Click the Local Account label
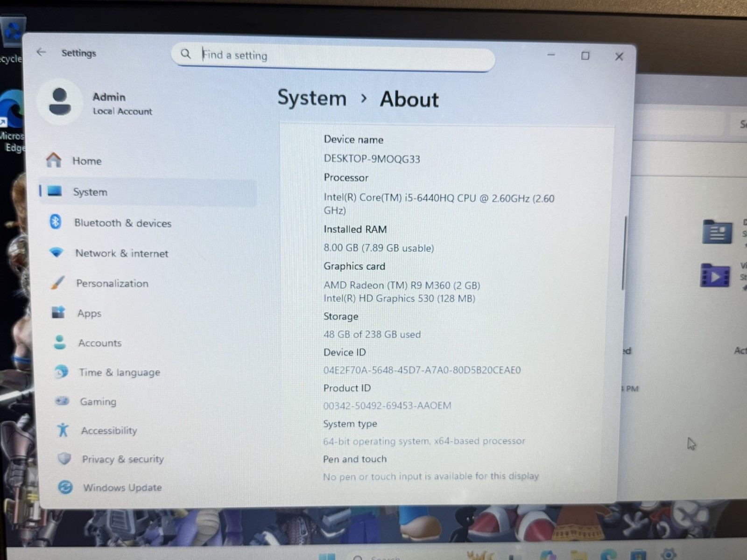 122,112
